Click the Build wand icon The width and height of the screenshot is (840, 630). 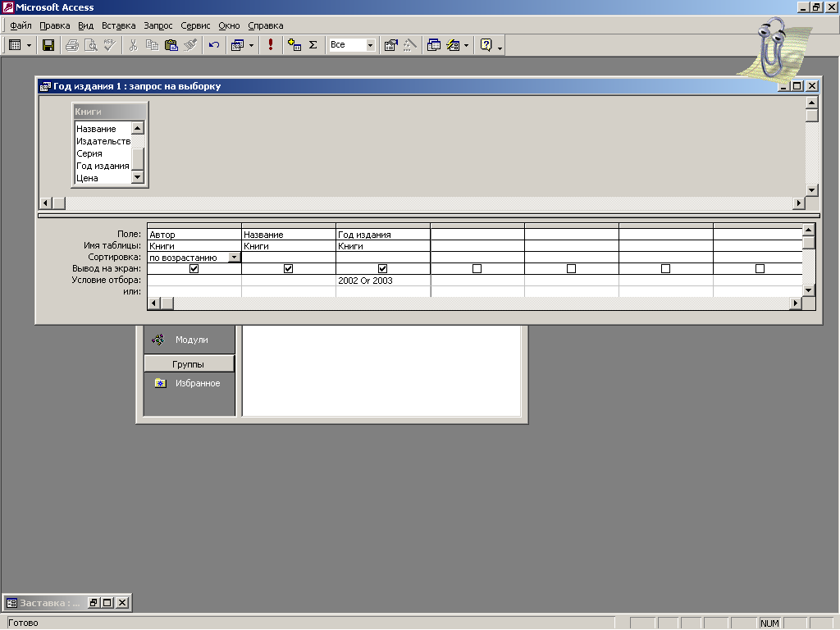410,45
